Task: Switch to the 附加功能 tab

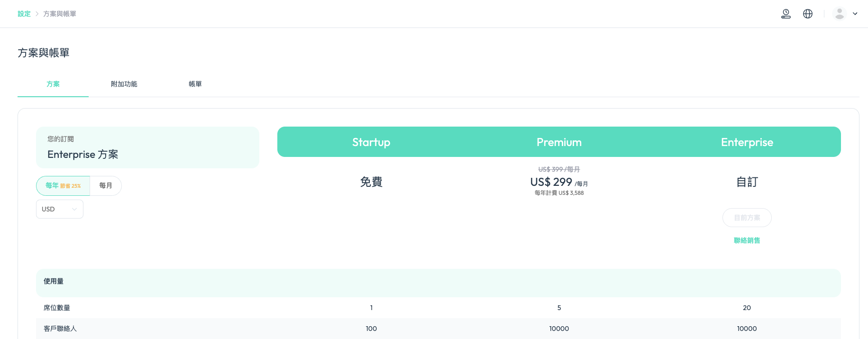Action: pos(124,84)
